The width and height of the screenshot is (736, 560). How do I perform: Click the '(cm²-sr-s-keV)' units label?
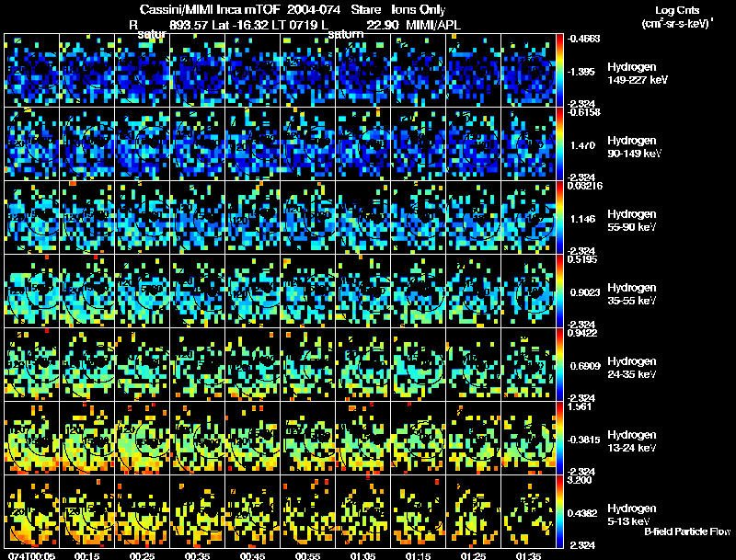point(676,23)
